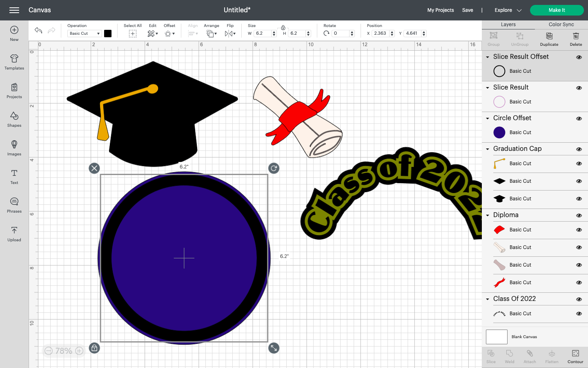The image size is (588, 368).
Task: Open the Phrases panel
Action: tap(14, 205)
